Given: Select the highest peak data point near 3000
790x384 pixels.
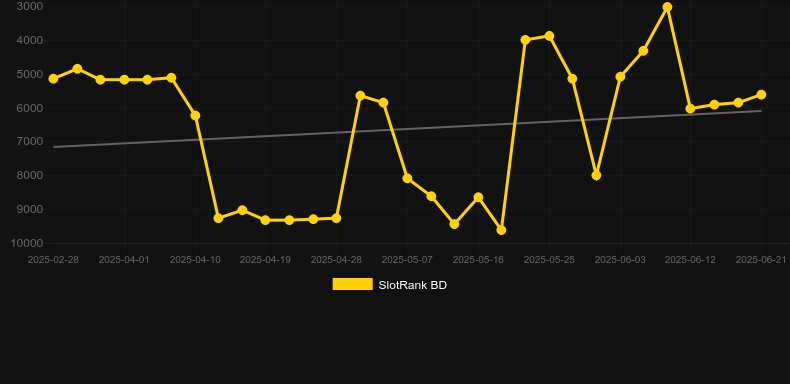Looking at the screenshot, I should coord(667,7).
